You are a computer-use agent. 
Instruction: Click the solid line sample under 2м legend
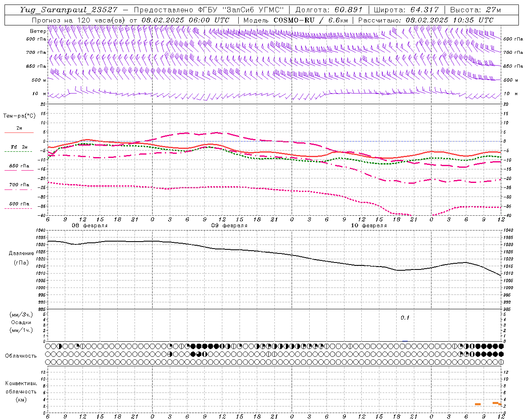coord(19,133)
